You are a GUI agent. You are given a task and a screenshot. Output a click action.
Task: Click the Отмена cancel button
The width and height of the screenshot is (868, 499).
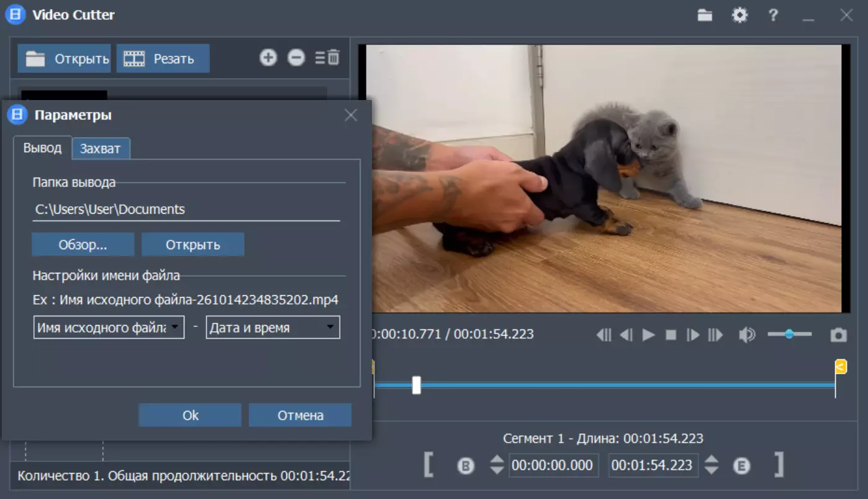301,415
